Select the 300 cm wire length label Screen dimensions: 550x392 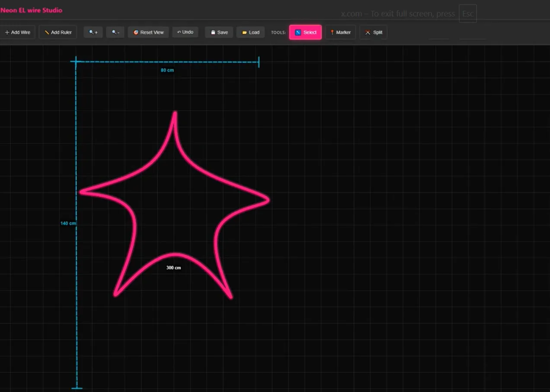pyautogui.click(x=173, y=268)
